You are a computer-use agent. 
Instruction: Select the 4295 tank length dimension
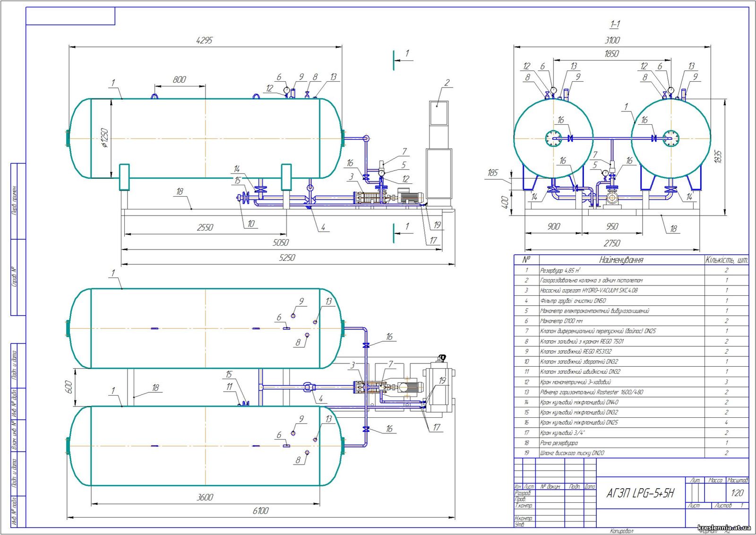pos(204,41)
